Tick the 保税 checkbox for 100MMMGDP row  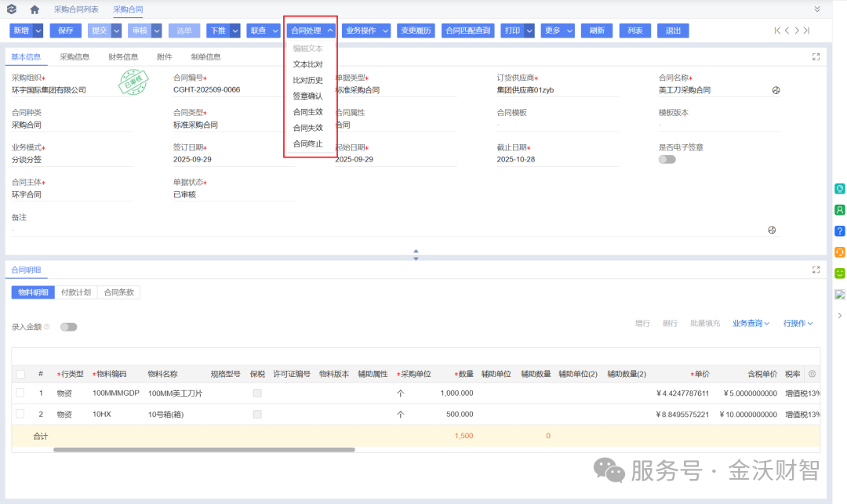tap(257, 393)
